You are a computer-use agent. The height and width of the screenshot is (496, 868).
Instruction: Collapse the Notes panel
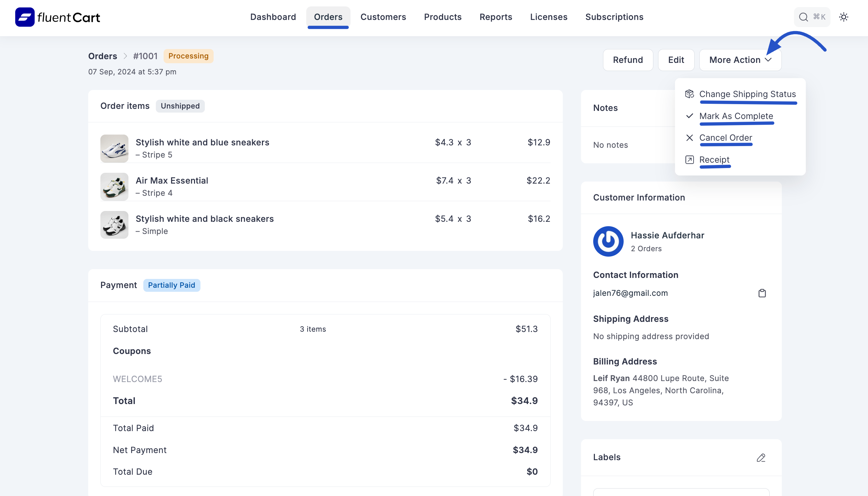click(x=605, y=108)
